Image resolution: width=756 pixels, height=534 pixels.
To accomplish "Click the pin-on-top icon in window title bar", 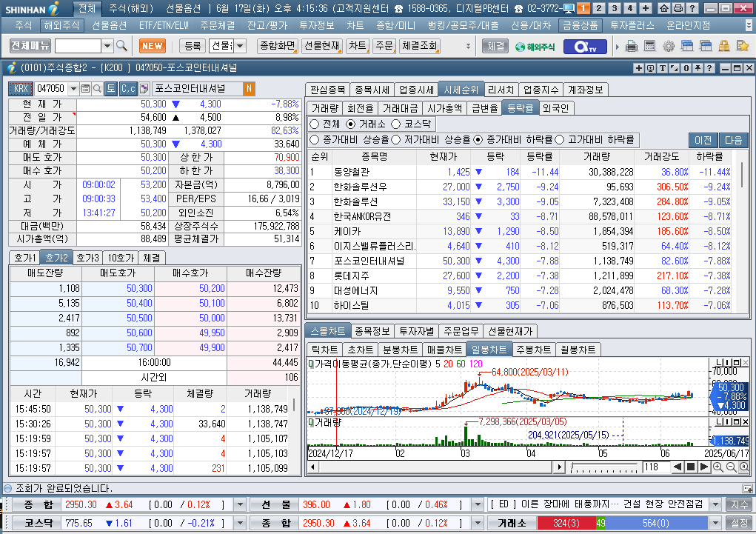I will [x=698, y=68].
